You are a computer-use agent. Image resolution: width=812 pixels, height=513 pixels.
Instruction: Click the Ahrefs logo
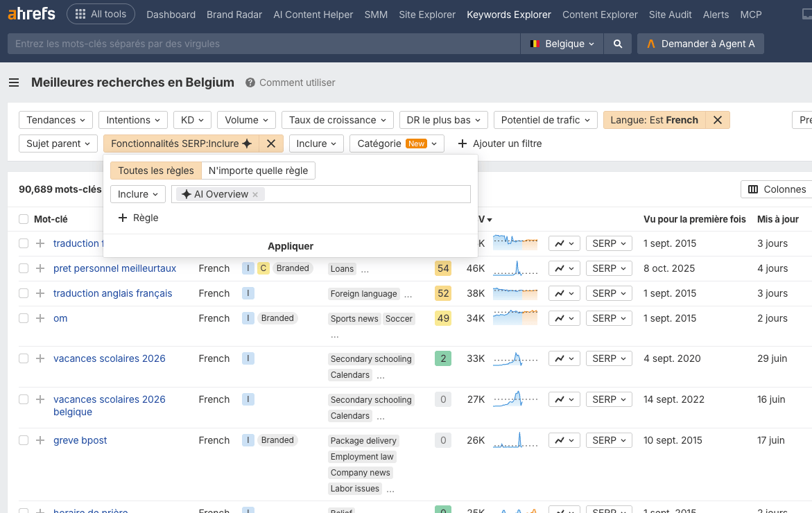click(x=32, y=13)
